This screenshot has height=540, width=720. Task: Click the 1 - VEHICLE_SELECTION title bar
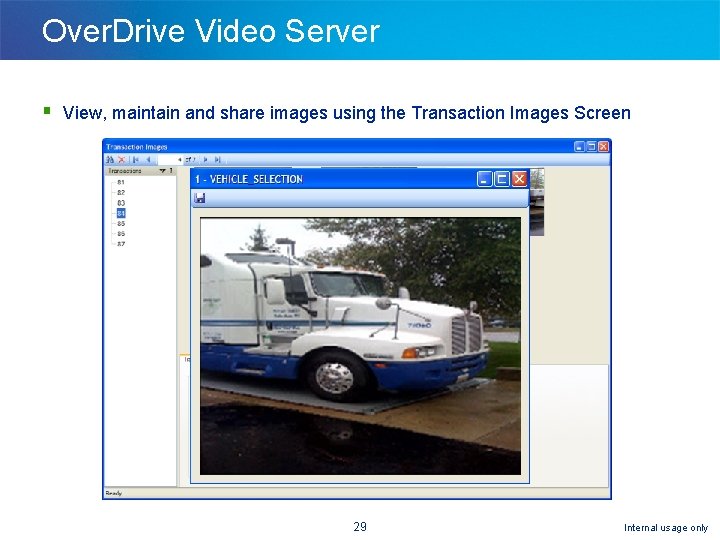click(360, 179)
